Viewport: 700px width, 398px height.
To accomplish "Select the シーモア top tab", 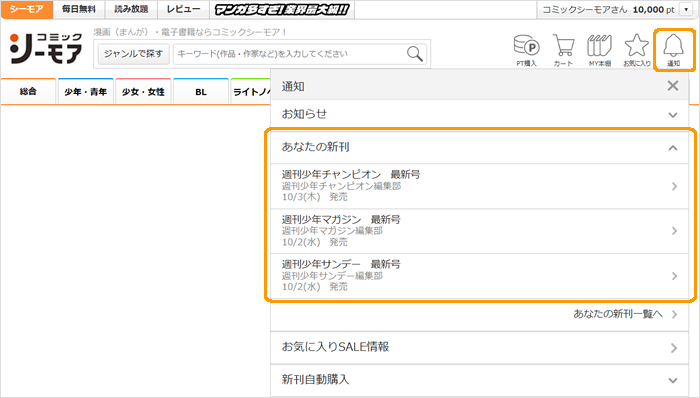I will [27, 9].
